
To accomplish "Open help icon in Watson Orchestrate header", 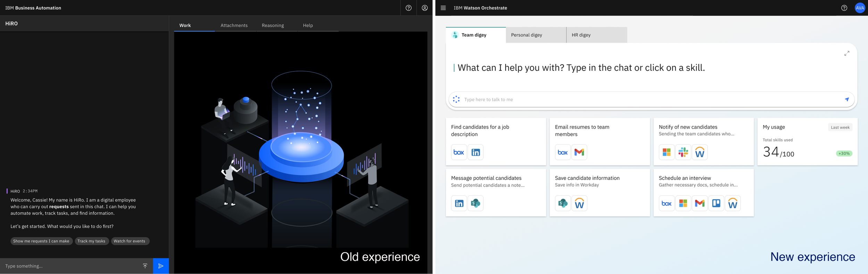I will (x=844, y=8).
